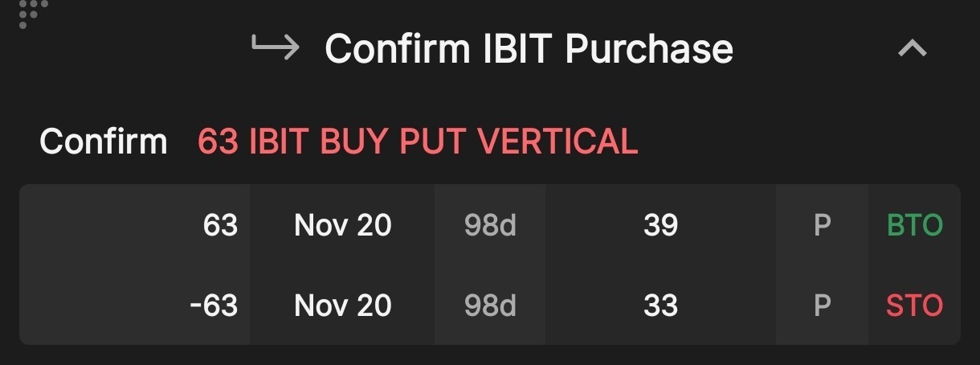This screenshot has width=980, height=365.
Task: Toggle the P put type on STO leg
Action: [822, 306]
